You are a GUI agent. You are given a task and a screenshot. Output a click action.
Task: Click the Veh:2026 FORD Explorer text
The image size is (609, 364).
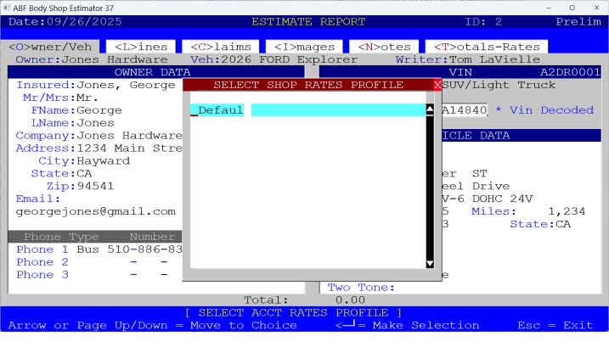point(273,59)
